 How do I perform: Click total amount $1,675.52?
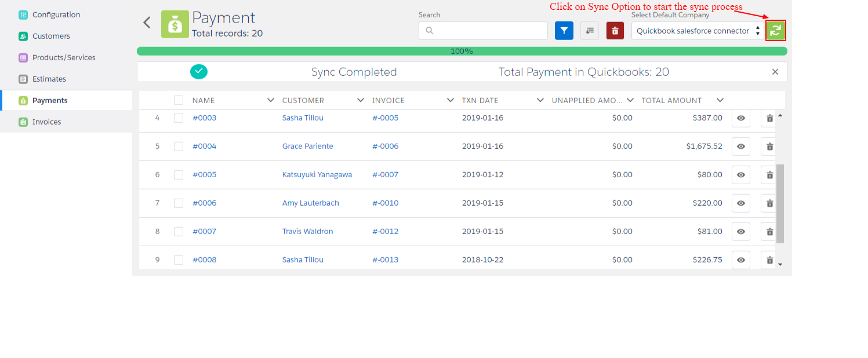coord(704,146)
